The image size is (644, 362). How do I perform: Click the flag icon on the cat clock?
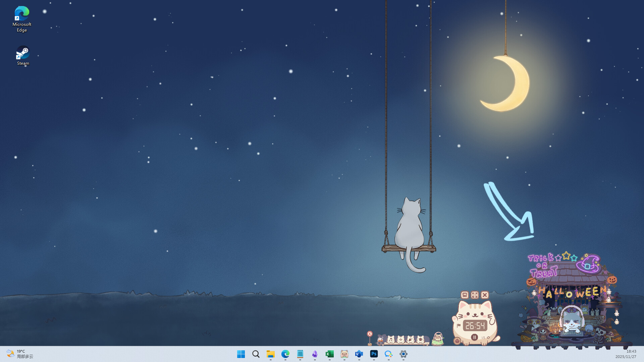[x=459, y=325]
